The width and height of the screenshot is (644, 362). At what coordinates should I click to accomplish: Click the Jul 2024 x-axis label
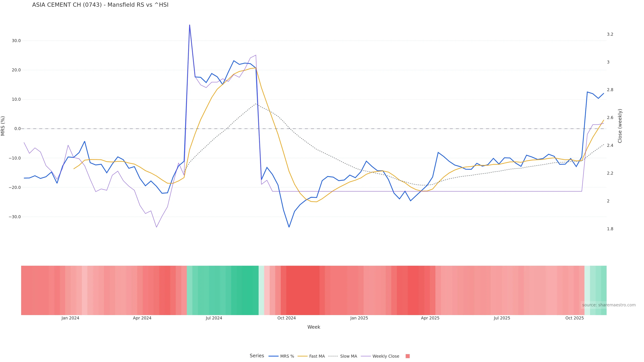pos(214,318)
